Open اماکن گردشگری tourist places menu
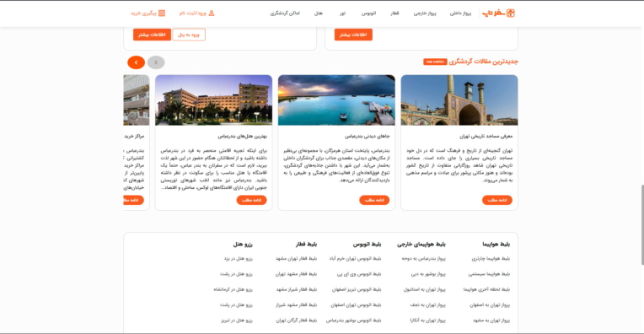 point(285,13)
